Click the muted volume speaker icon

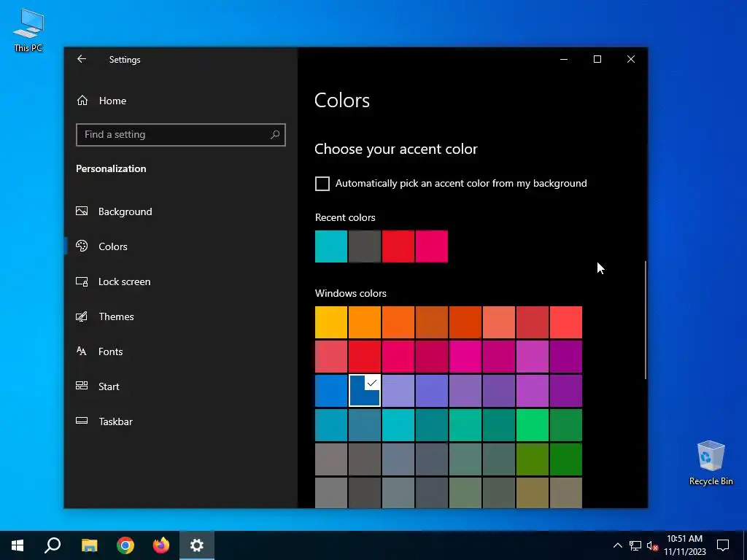tap(652, 545)
